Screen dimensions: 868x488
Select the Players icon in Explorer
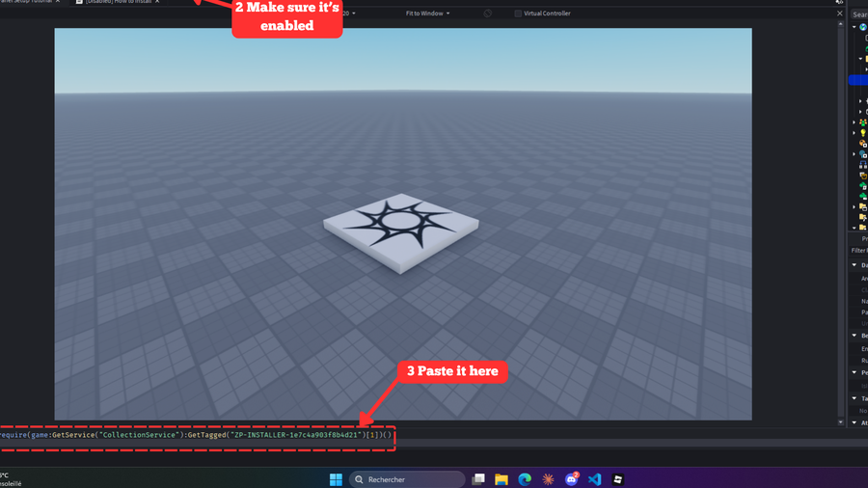863,122
